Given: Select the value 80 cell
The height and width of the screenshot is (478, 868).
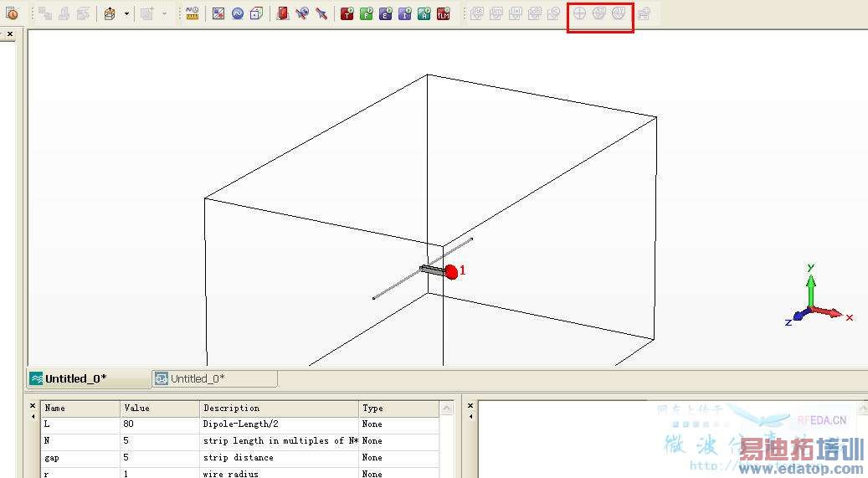Looking at the screenshot, I should pos(160,424).
